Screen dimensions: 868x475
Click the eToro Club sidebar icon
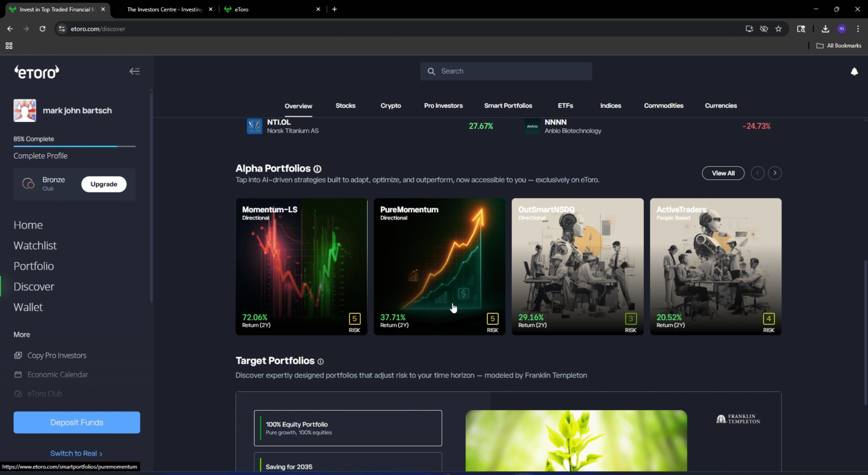(x=18, y=394)
